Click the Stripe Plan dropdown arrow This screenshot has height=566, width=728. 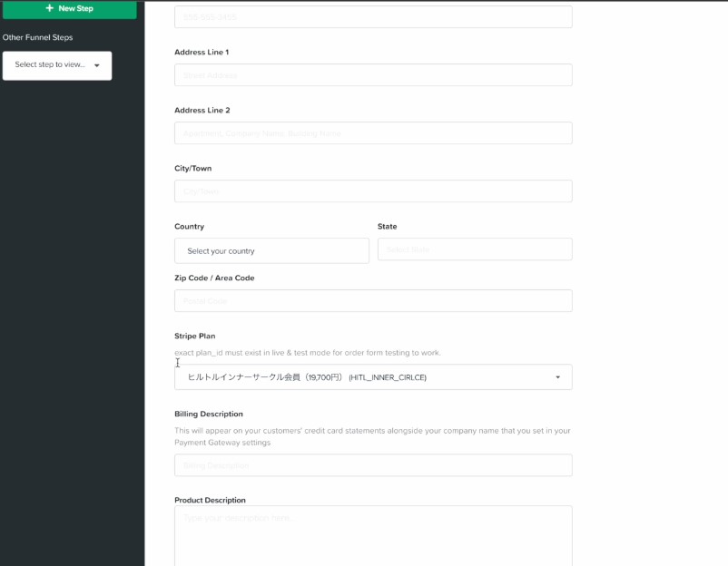[557, 377]
